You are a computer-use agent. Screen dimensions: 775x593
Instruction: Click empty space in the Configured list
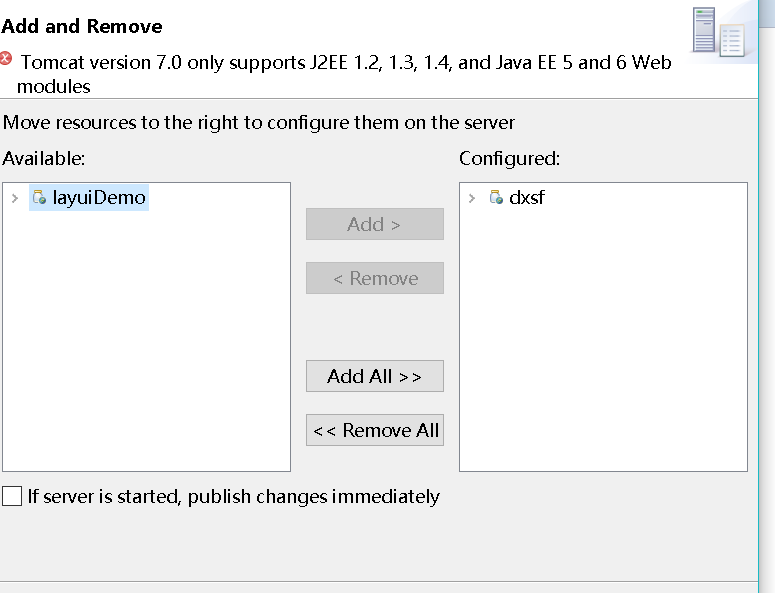[602, 340]
